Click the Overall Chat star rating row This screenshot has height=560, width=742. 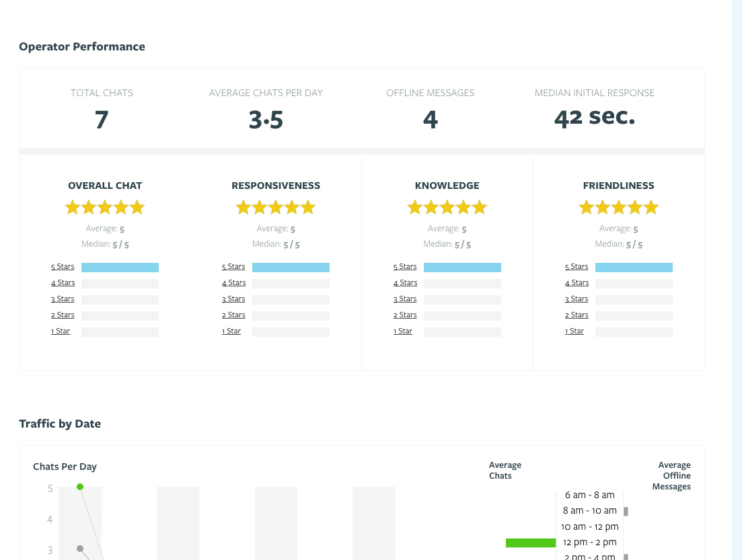click(x=104, y=207)
